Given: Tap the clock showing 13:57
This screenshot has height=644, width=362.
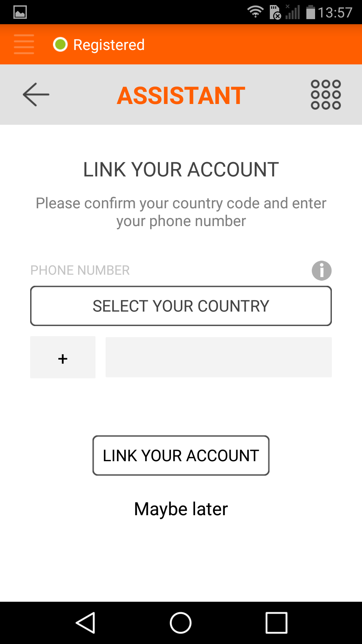Looking at the screenshot, I should (335, 13).
